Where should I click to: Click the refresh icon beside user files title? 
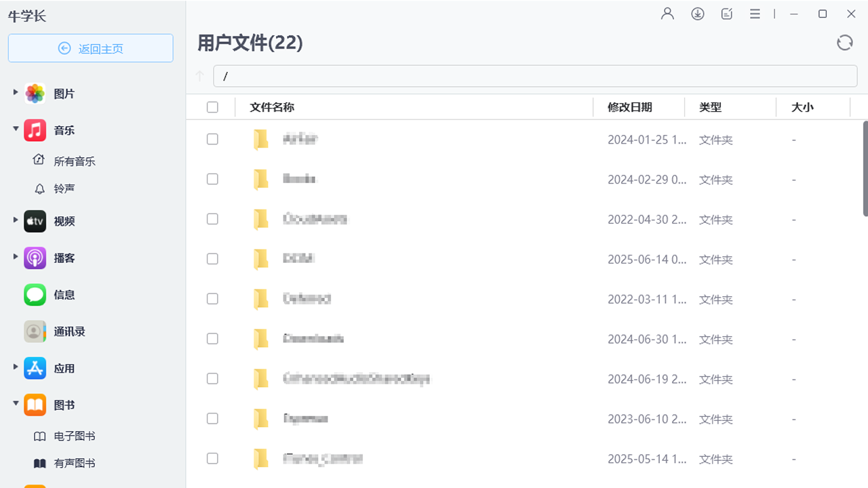[844, 43]
